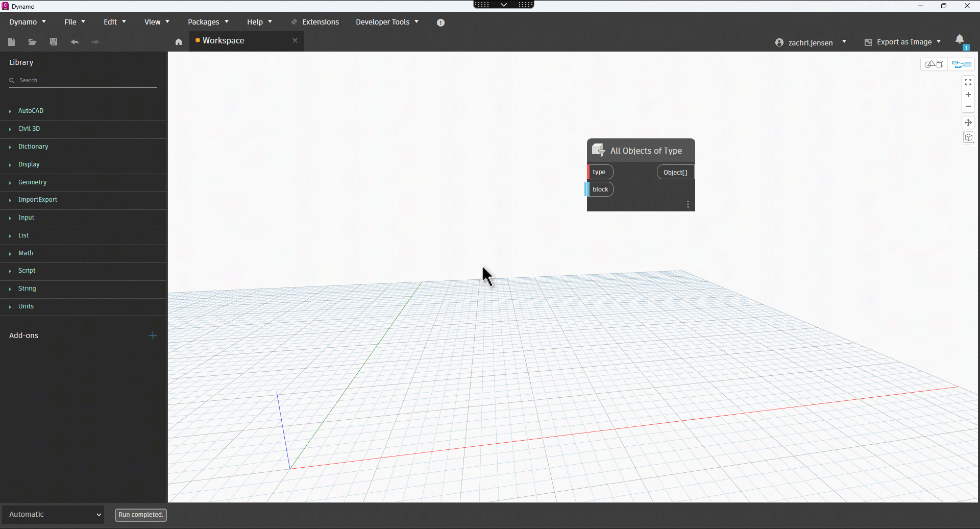Select the Workspace tab

(x=224, y=41)
